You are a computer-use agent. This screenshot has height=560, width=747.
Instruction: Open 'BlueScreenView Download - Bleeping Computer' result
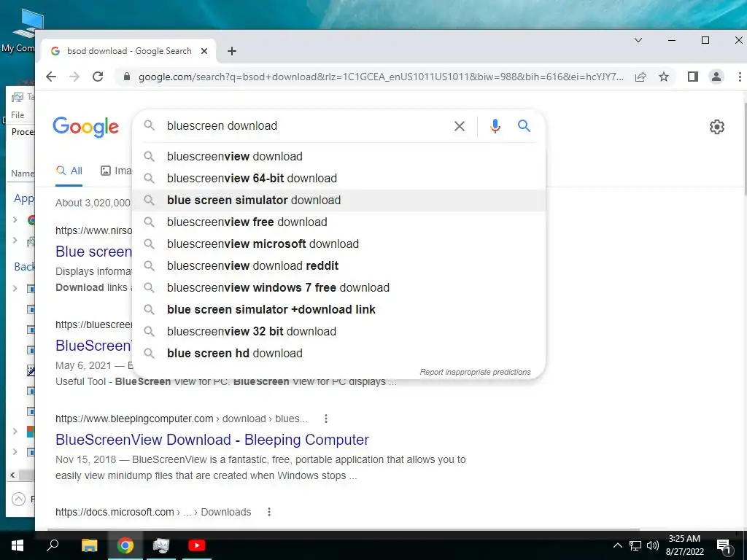(x=212, y=440)
